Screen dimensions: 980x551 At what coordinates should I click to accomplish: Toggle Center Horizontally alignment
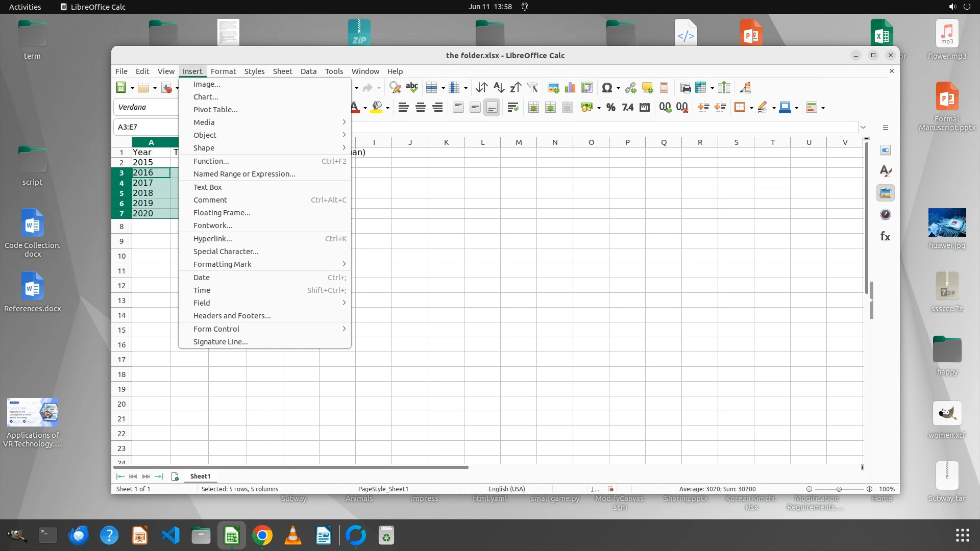pyautogui.click(x=421, y=107)
